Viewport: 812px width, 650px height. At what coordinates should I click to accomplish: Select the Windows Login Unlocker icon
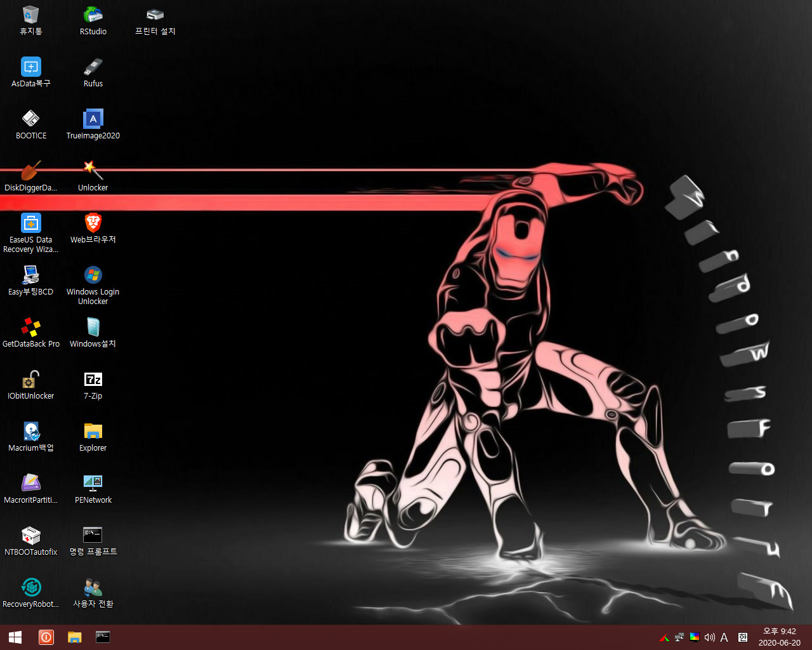point(93,285)
